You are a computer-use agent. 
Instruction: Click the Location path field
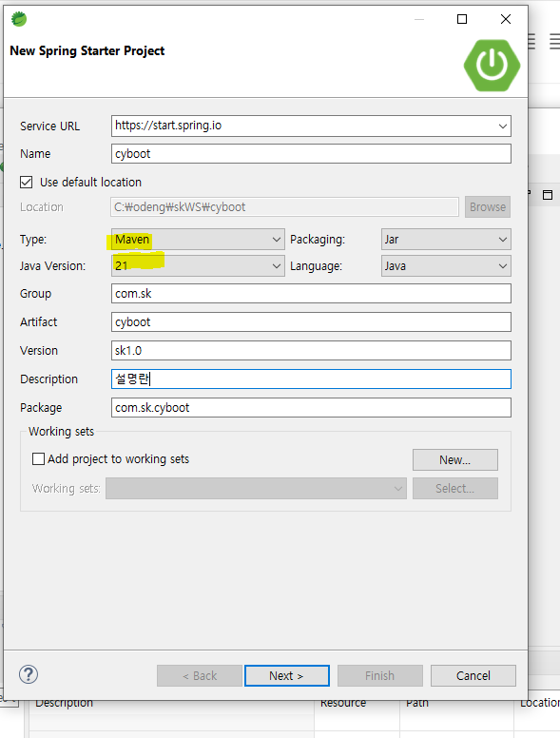coord(284,207)
